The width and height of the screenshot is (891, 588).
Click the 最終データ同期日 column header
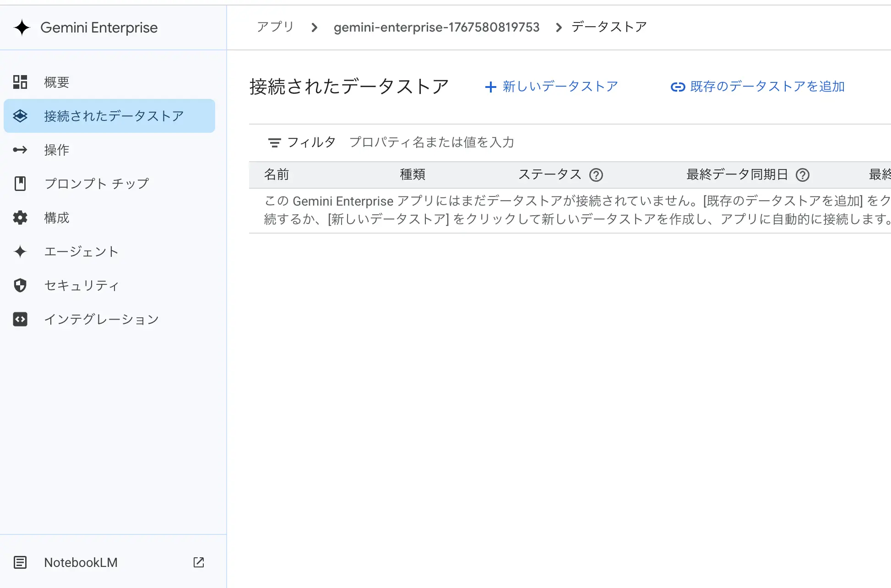point(737,174)
